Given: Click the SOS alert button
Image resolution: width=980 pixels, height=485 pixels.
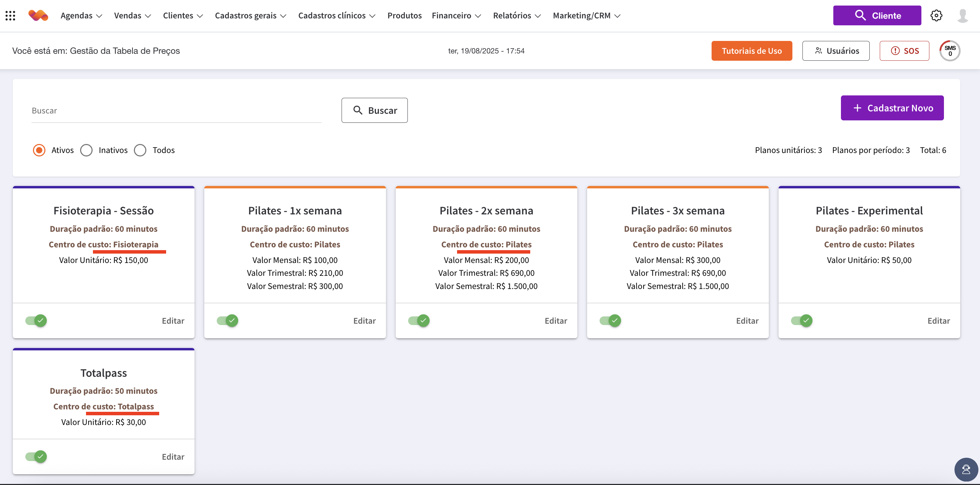Looking at the screenshot, I should [x=904, y=51].
